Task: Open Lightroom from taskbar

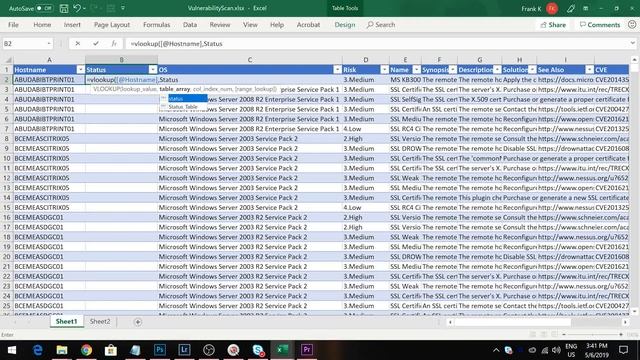Action: click(184, 350)
